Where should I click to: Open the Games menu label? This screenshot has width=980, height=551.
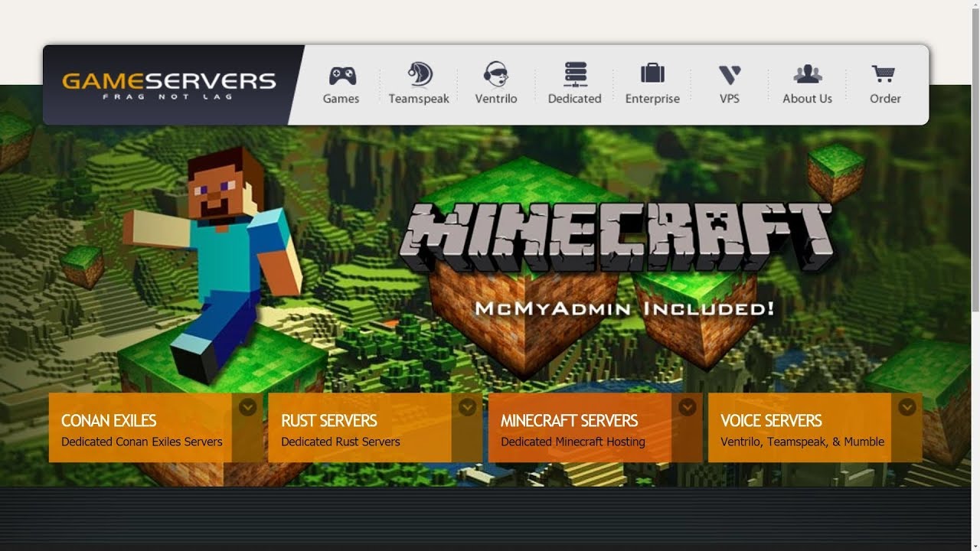pyautogui.click(x=341, y=99)
